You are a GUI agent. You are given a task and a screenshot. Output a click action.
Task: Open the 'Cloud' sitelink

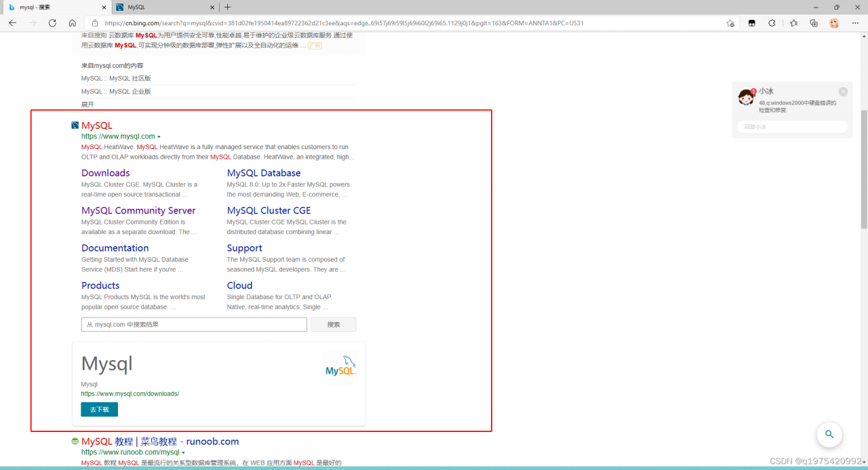(239, 286)
